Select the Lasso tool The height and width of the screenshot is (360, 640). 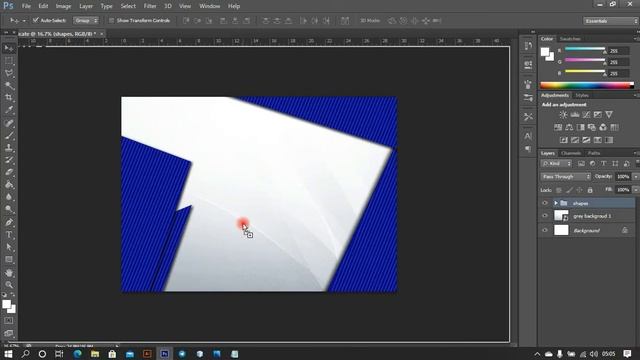pyautogui.click(x=9, y=73)
